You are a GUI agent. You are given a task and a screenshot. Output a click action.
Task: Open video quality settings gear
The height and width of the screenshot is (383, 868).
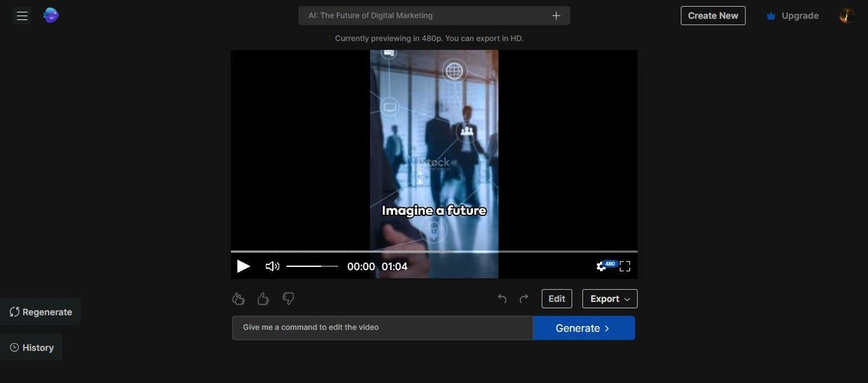(x=601, y=266)
